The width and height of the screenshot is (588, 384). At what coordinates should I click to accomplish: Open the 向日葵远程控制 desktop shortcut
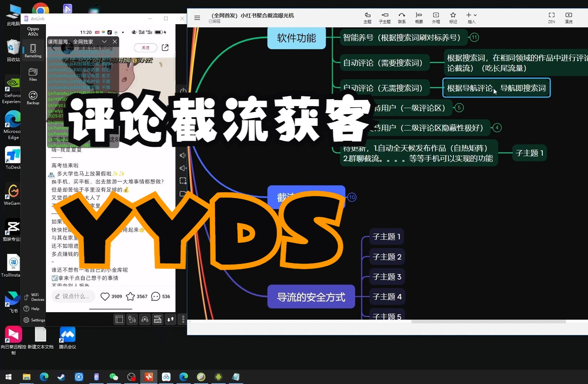(x=14, y=340)
